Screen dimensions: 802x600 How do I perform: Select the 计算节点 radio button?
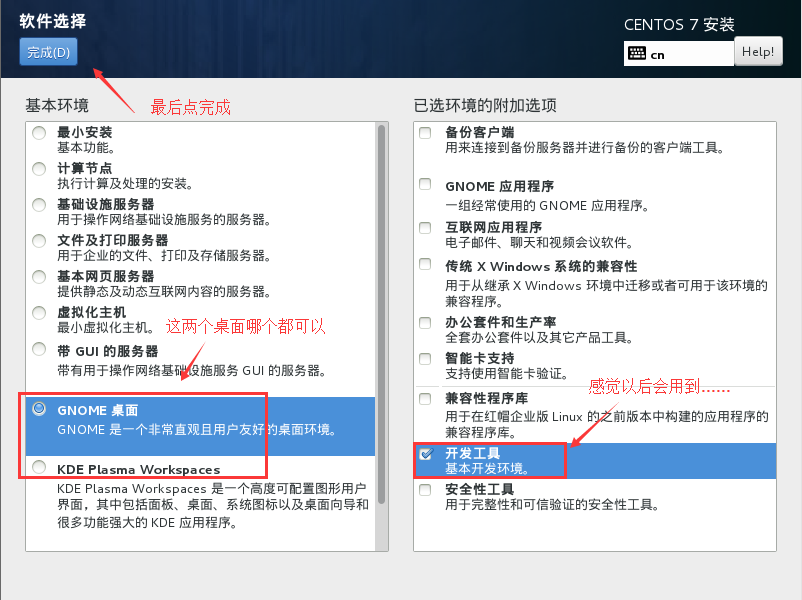click(39, 169)
